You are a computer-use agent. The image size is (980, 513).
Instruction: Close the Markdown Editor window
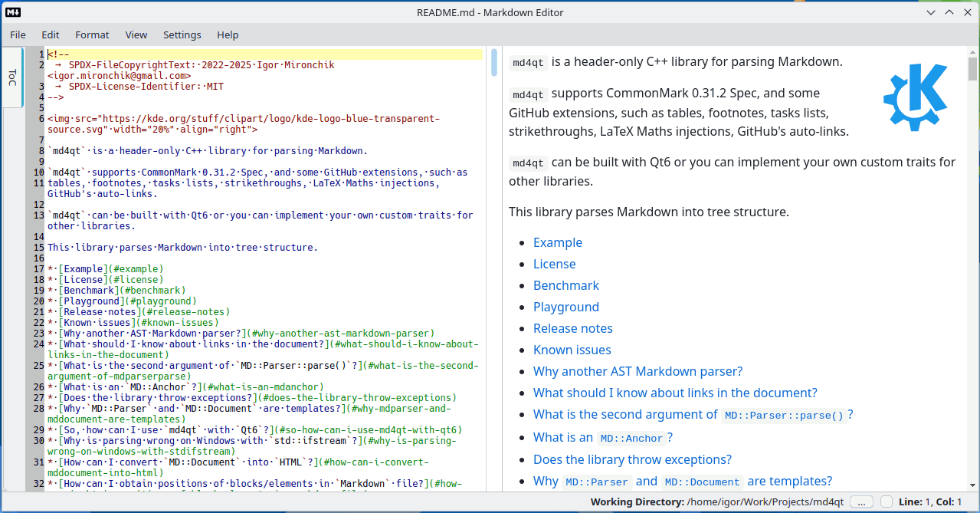click(x=967, y=12)
